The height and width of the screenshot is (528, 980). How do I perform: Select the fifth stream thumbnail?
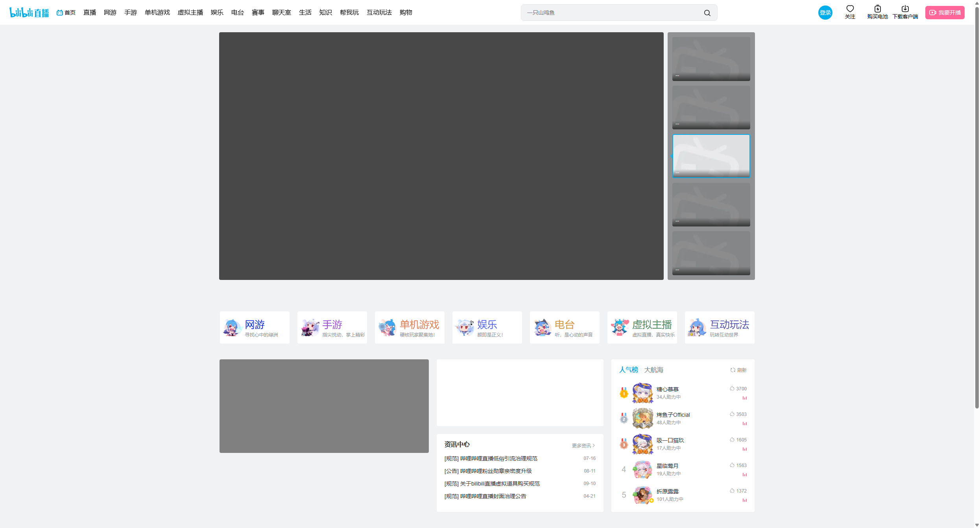(711, 253)
